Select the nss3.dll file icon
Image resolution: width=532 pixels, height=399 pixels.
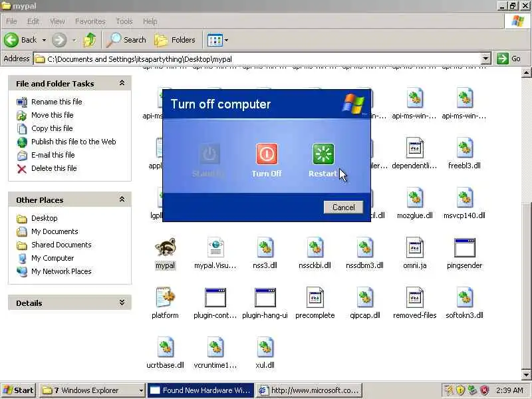pyautogui.click(x=265, y=247)
